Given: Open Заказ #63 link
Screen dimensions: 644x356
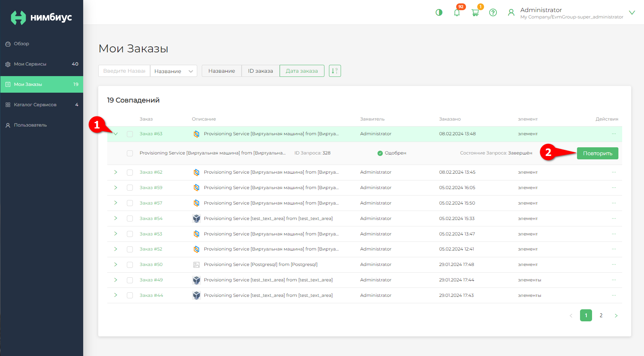Looking at the screenshot, I should click(151, 134).
